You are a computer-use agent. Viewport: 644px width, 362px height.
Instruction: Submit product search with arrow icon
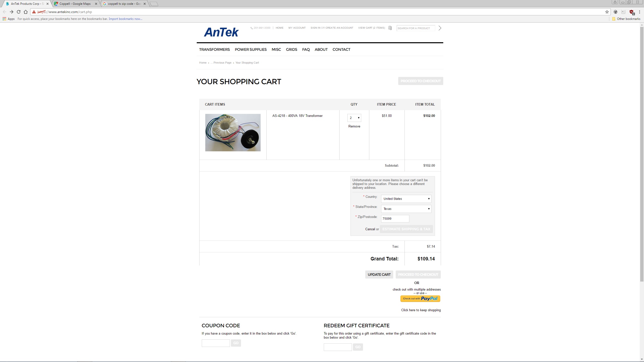pyautogui.click(x=440, y=28)
